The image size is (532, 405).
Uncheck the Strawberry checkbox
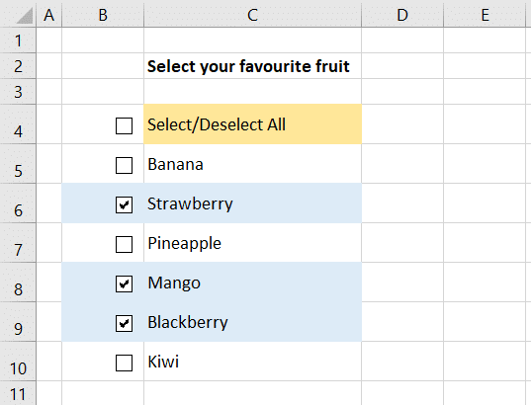pyautogui.click(x=124, y=204)
